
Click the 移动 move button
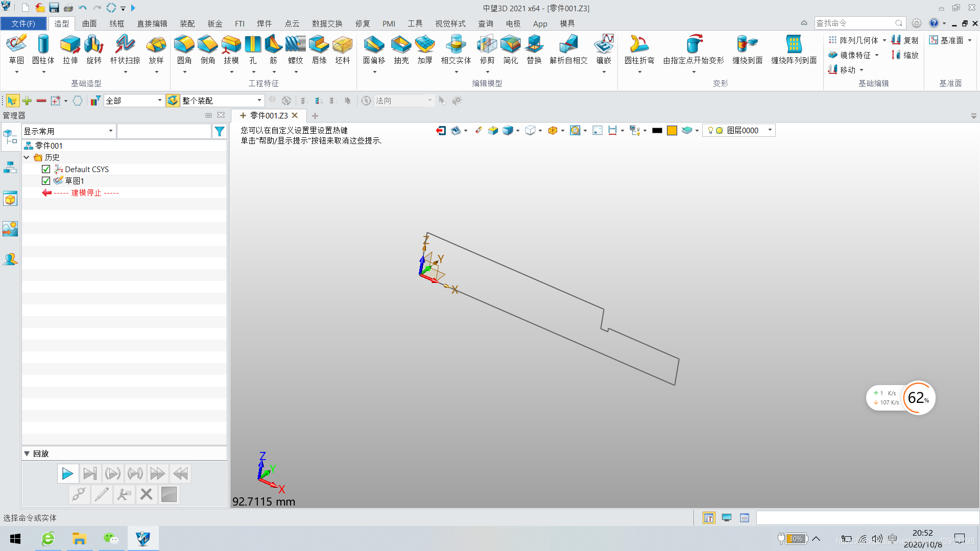click(842, 70)
